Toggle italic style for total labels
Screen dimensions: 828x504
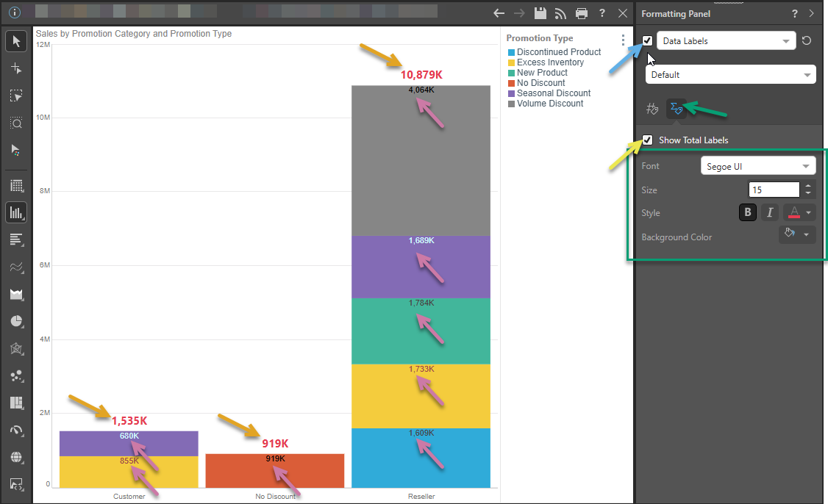click(770, 212)
